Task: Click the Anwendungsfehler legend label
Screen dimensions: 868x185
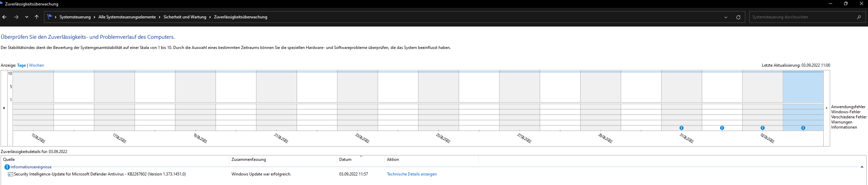Action: [848, 107]
